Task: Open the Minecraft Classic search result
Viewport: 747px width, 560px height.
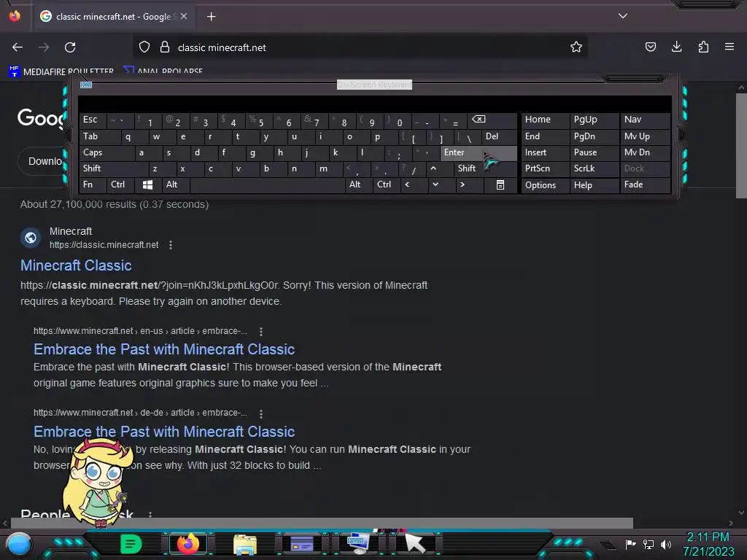Action: (x=76, y=265)
